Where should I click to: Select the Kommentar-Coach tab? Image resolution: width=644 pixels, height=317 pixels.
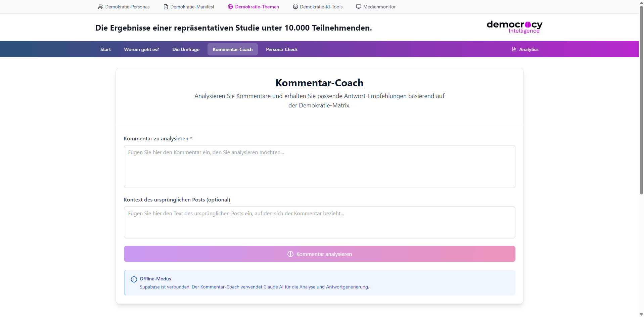233,49
